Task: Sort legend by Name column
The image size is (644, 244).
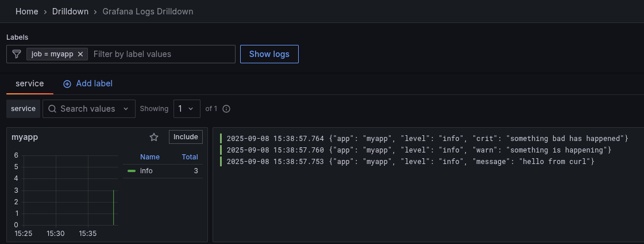Action: pyautogui.click(x=150, y=157)
